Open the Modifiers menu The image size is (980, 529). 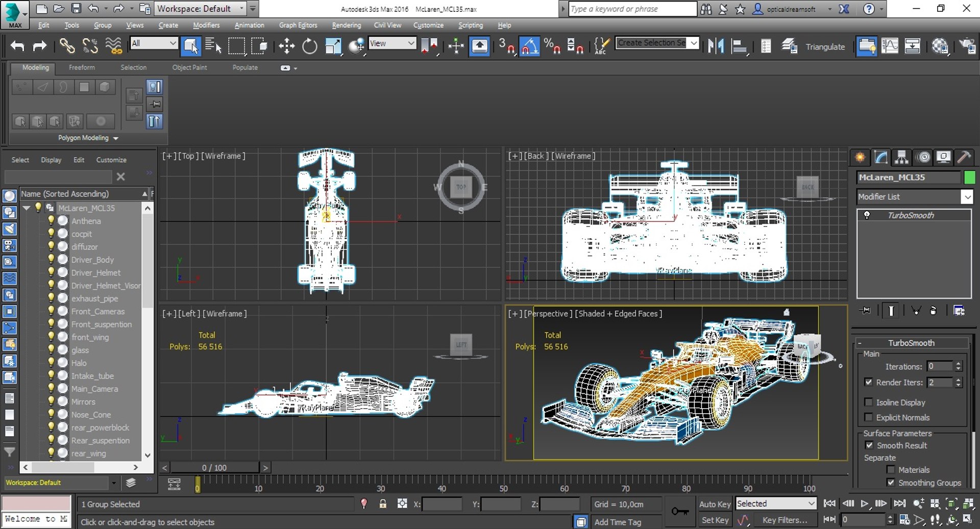pos(206,25)
